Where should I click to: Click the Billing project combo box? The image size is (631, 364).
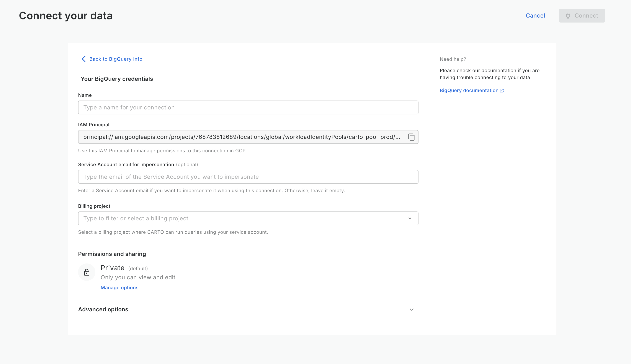coord(240,218)
